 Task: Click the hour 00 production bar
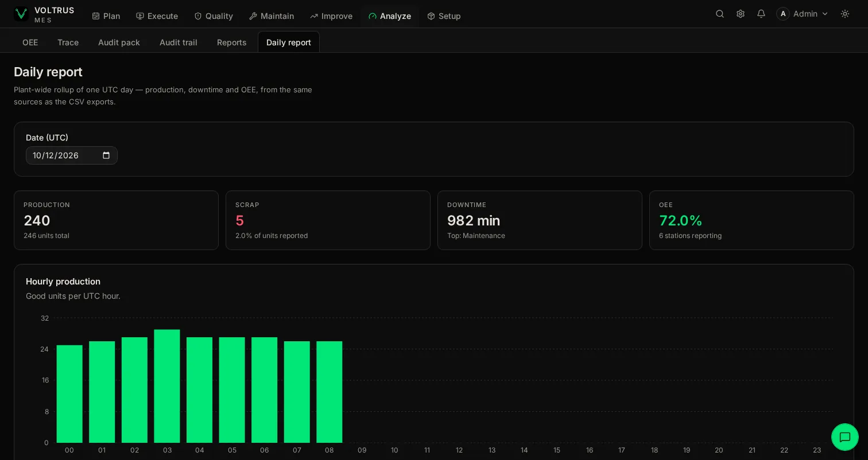[69, 394]
